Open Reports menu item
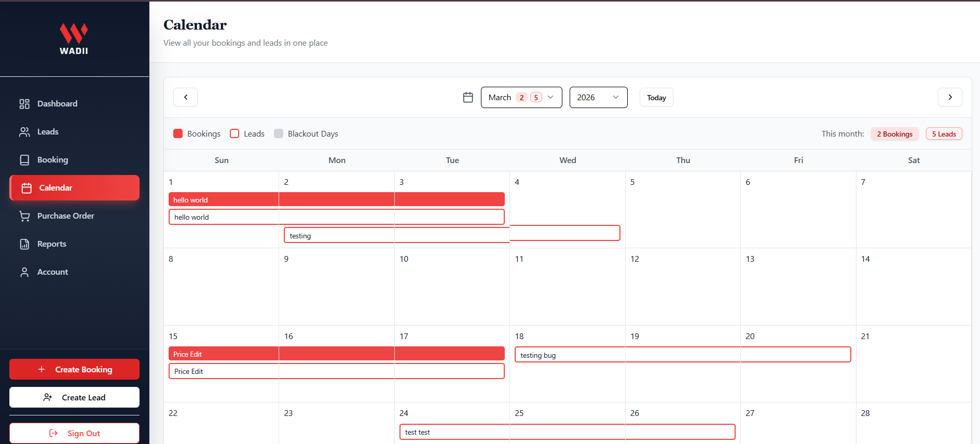The width and height of the screenshot is (980, 444). 74,244
